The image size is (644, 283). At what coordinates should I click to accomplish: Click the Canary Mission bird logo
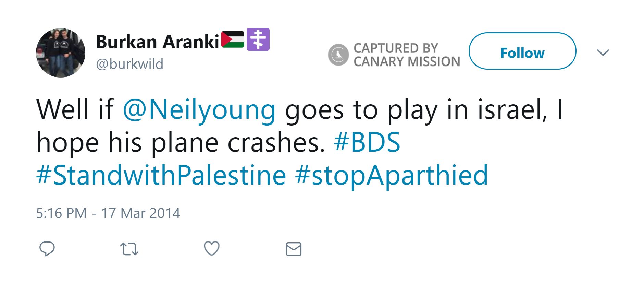[x=338, y=55]
